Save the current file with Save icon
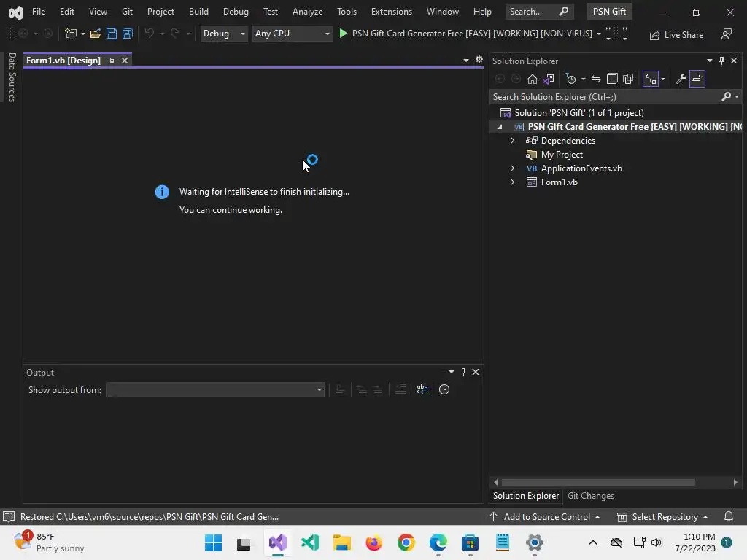The image size is (747, 560). click(112, 34)
